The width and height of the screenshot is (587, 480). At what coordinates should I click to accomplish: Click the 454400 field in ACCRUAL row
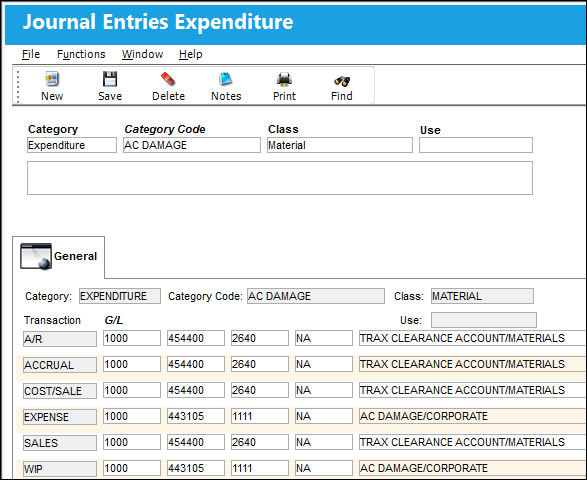pyautogui.click(x=196, y=364)
